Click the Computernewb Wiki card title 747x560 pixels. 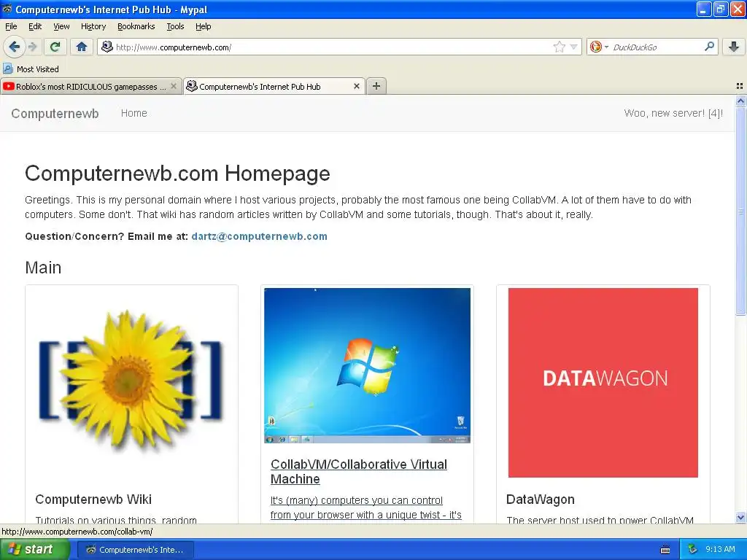point(93,499)
